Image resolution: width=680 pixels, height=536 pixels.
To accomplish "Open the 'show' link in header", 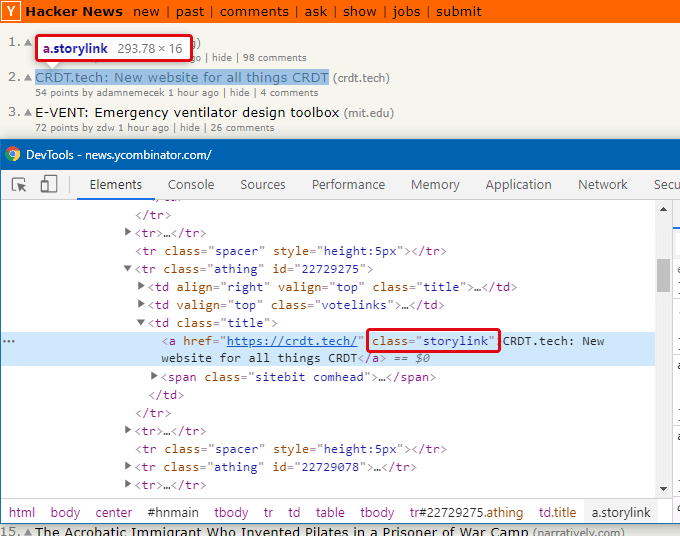I will point(360,12).
